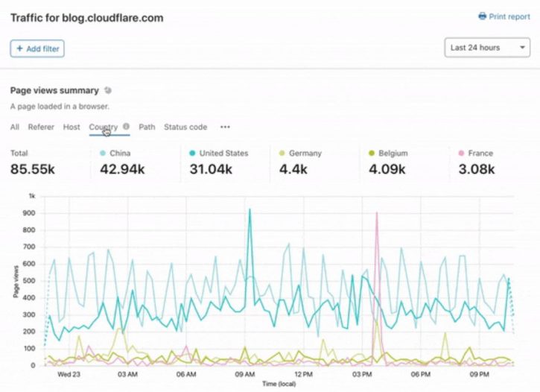Image resolution: width=540 pixels, height=392 pixels.
Task: Switch to the Host tab
Action: click(x=72, y=127)
